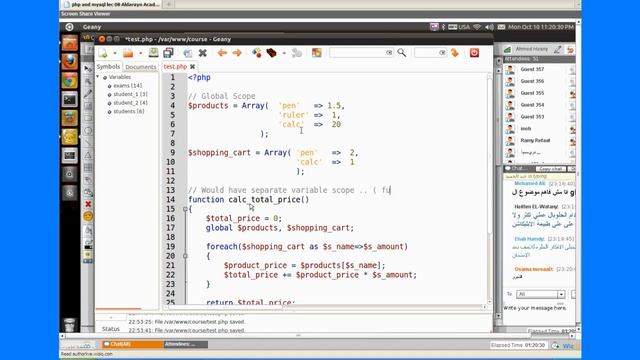Open Terminal from the Ubuntu launcher
640x360 pixels.
tap(70, 100)
